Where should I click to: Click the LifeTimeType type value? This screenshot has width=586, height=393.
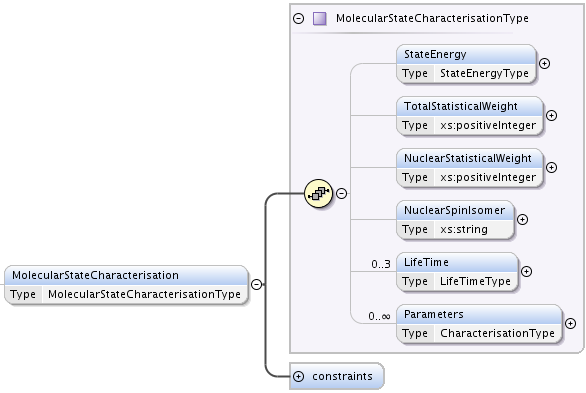(475, 281)
